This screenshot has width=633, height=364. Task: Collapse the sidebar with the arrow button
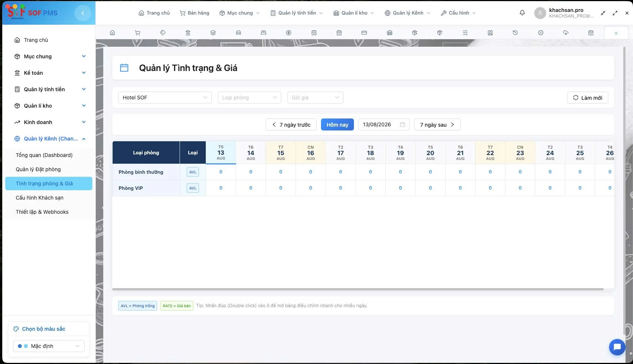(x=83, y=13)
